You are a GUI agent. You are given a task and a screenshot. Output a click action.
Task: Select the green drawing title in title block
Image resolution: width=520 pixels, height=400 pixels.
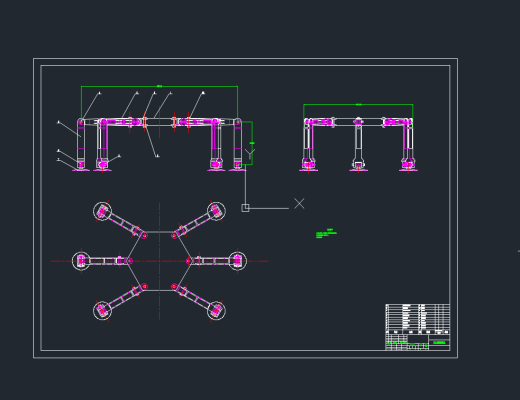point(439,342)
